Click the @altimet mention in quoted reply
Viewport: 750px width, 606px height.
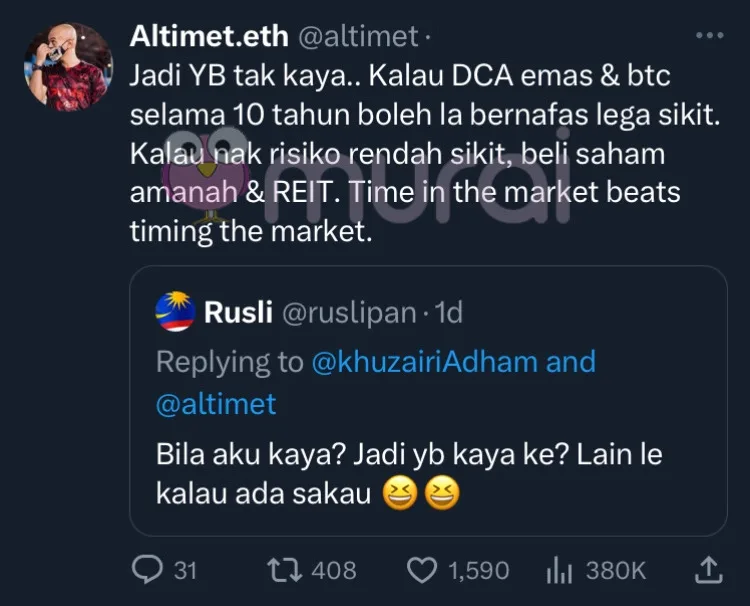(216, 403)
